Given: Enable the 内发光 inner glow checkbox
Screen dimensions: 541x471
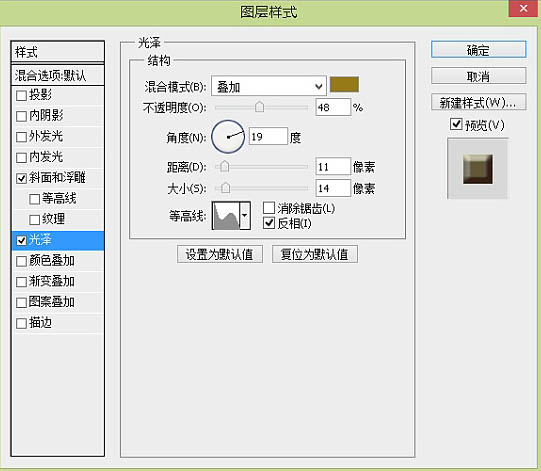Looking at the screenshot, I should [21, 157].
